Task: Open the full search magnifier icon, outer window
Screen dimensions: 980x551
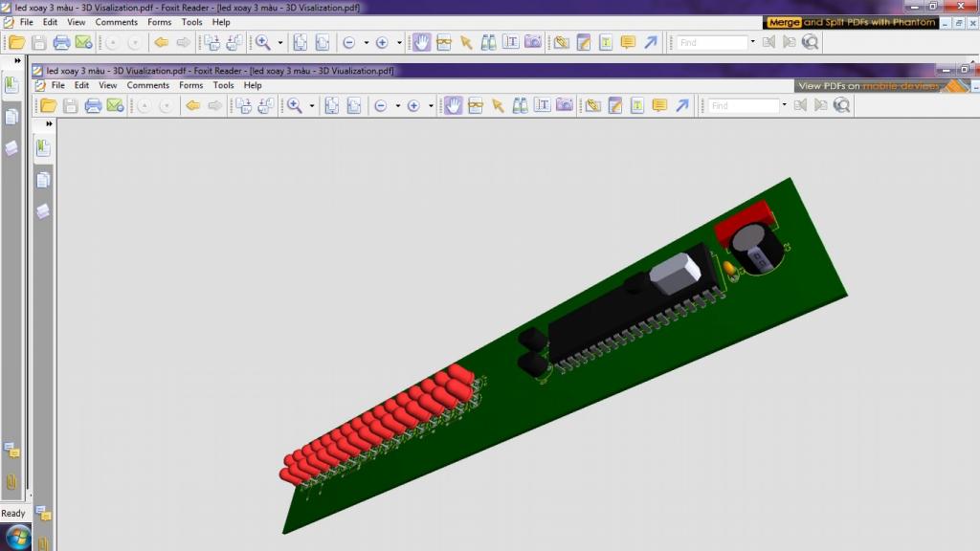Action: [810, 42]
